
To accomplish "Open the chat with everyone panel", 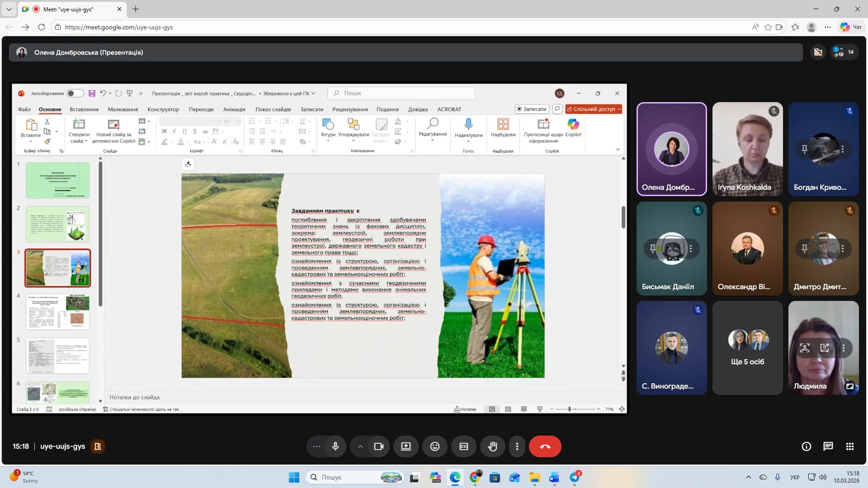I will click(828, 446).
